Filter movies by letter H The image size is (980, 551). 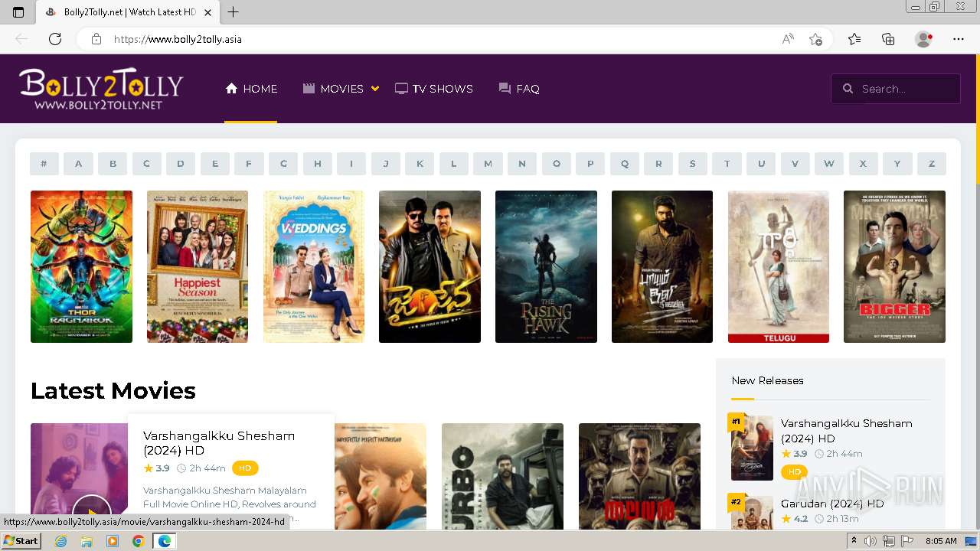point(317,164)
